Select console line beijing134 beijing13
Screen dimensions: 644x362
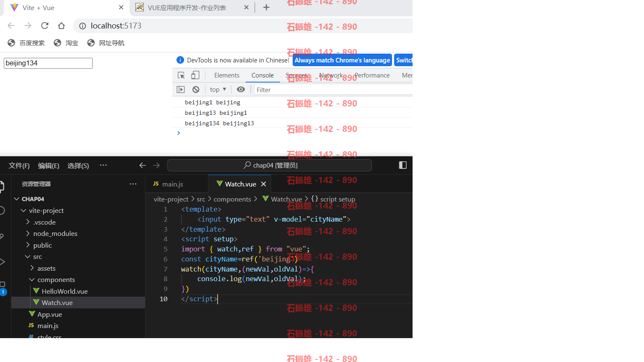click(219, 123)
